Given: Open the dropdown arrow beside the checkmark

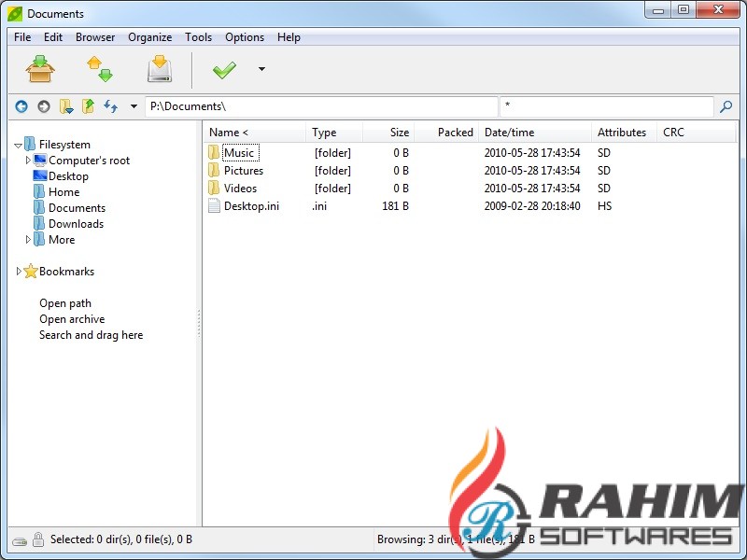Looking at the screenshot, I should 261,69.
